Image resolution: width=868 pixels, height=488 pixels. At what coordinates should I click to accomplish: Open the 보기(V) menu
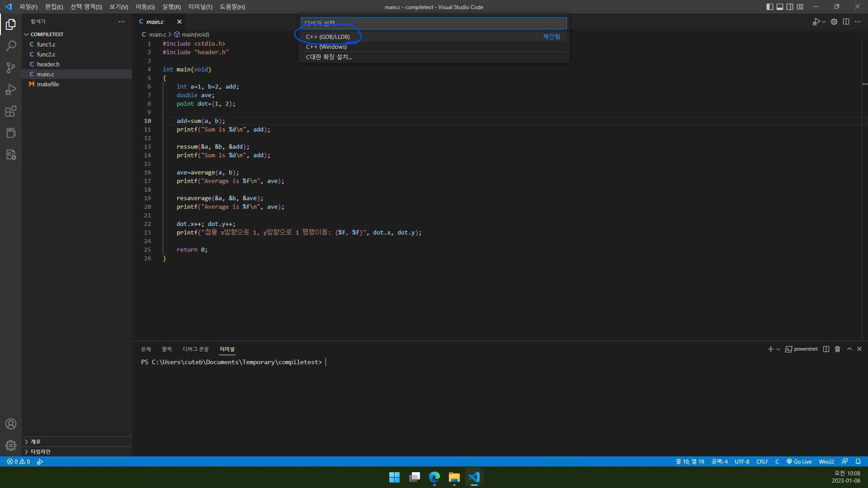(x=119, y=7)
